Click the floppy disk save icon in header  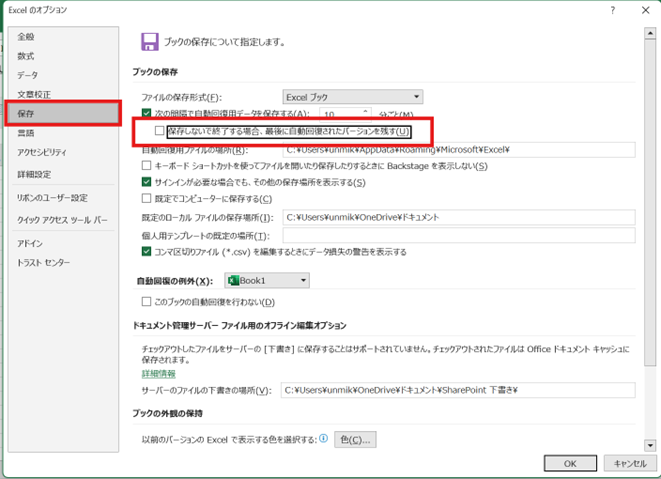click(x=150, y=42)
